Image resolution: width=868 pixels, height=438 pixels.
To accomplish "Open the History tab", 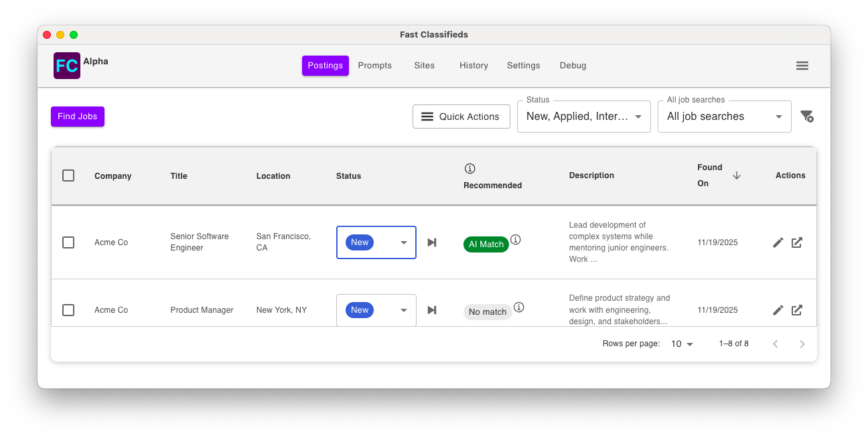I will click(474, 66).
